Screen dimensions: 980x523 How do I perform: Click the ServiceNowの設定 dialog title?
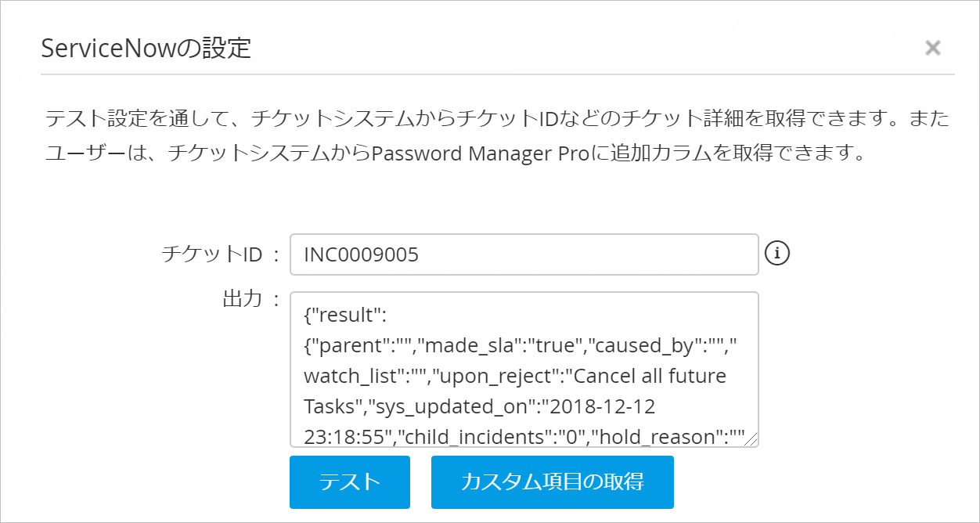pyautogui.click(x=146, y=49)
